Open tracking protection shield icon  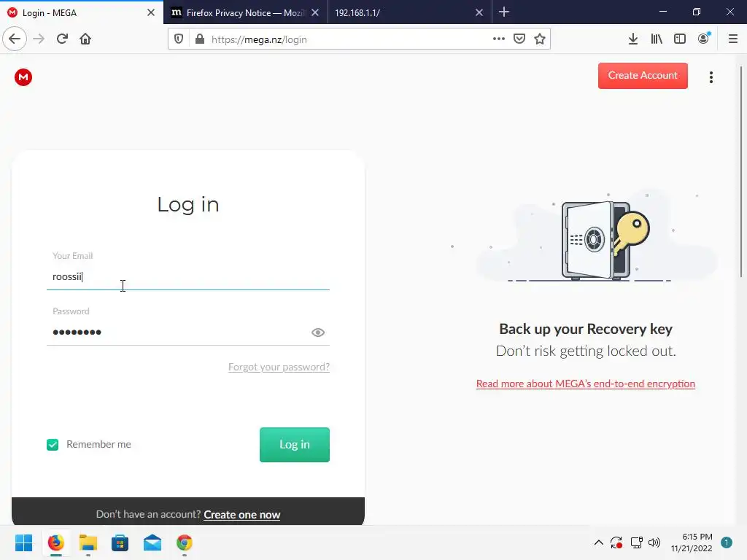pyautogui.click(x=179, y=39)
